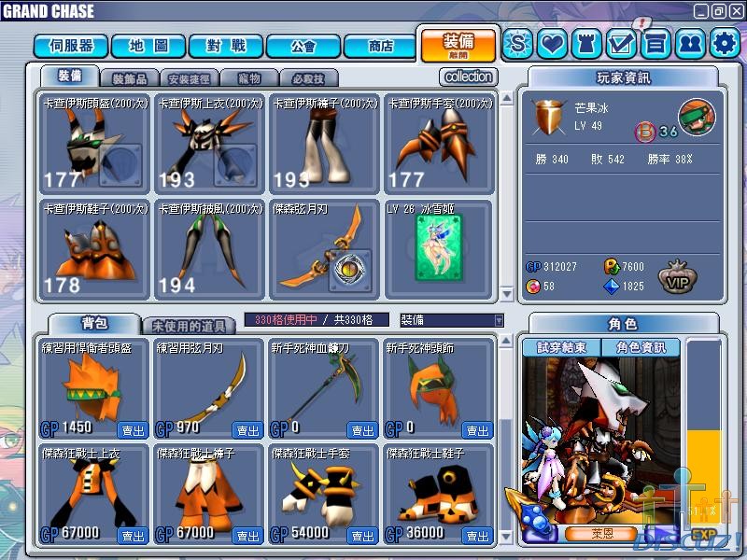
Task: Sell the 傑森狂戰士鞋子 item
Action: [477, 536]
